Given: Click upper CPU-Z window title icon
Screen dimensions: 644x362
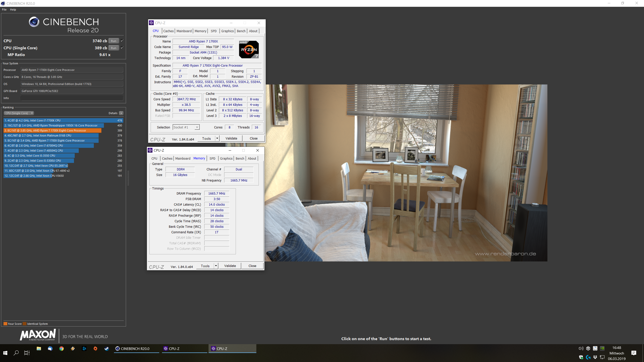Looking at the screenshot, I should [151, 23].
